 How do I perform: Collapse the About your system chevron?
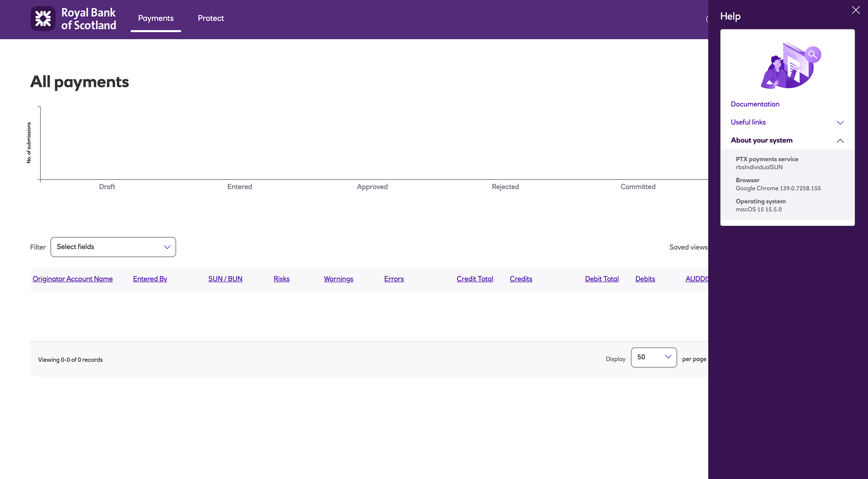[x=840, y=141]
